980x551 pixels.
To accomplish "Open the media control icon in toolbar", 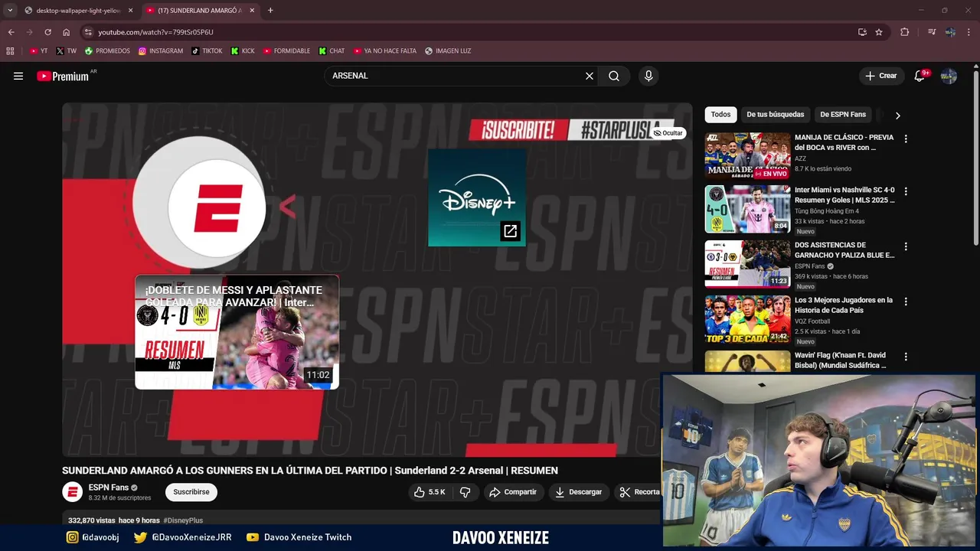I will click(932, 32).
